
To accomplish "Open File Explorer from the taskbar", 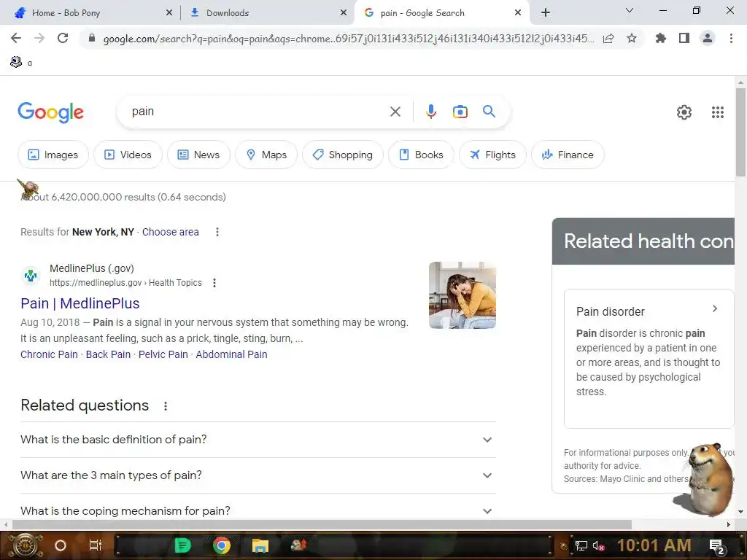I will tap(260, 545).
